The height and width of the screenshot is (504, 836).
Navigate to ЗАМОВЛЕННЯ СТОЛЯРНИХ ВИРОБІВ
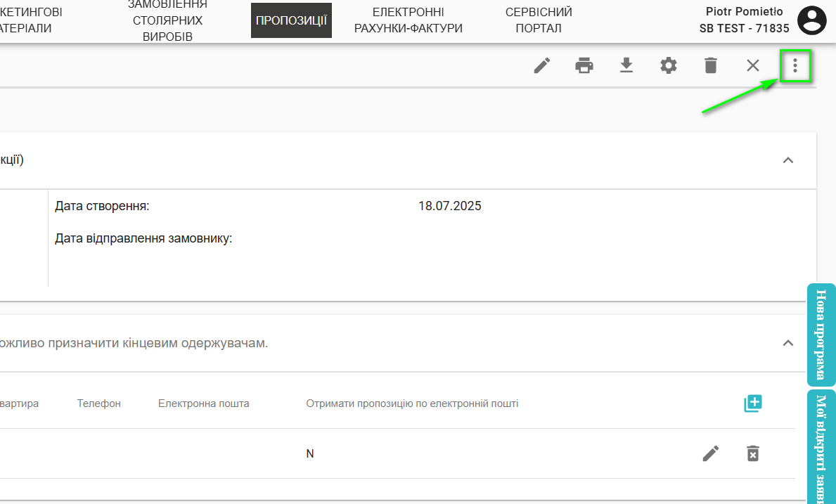[167, 20]
